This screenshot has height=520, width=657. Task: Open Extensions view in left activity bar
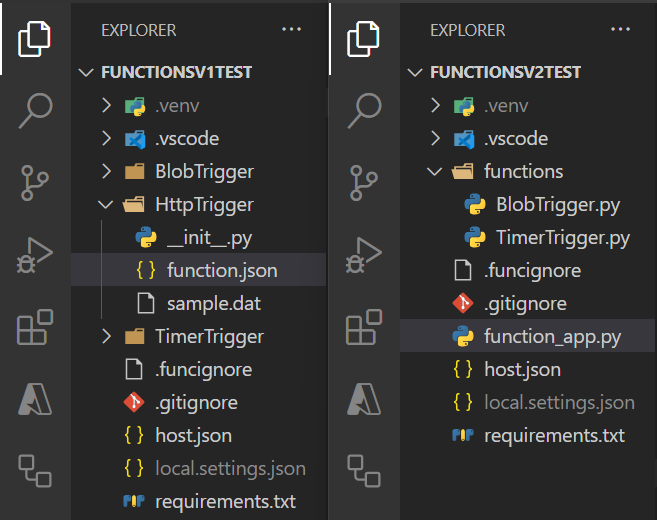(x=35, y=327)
